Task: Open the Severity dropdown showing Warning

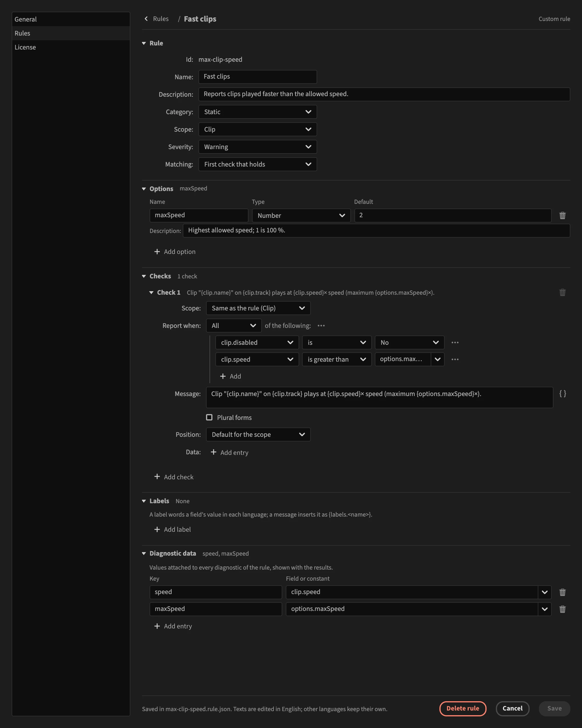Action: [x=258, y=147]
